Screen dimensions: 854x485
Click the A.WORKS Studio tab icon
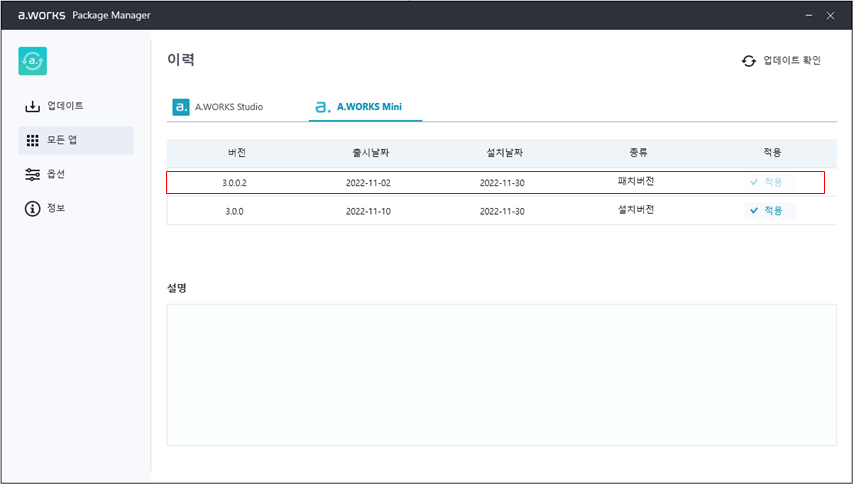(181, 107)
